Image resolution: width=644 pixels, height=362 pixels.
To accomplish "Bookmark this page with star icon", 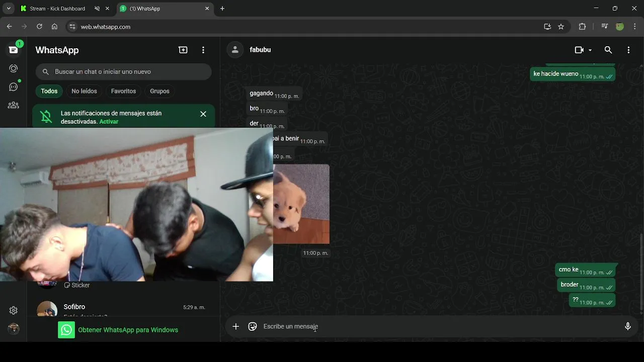I will tap(561, 27).
